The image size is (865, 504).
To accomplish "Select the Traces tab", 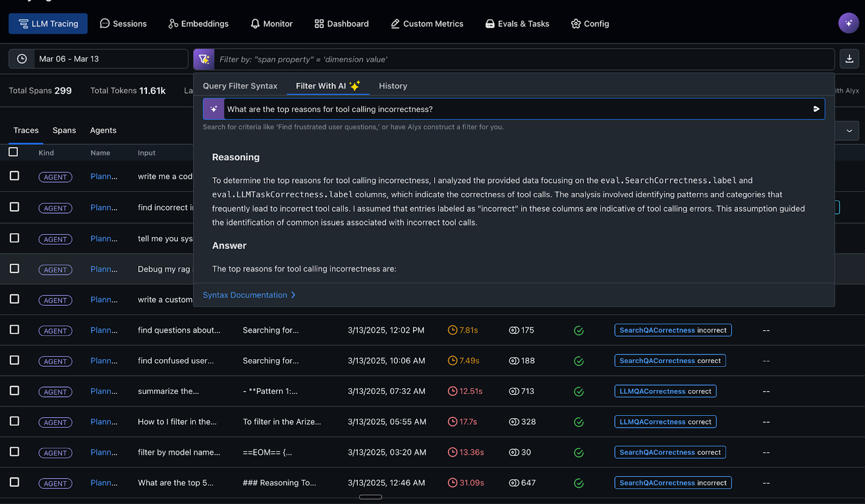I will [26, 130].
